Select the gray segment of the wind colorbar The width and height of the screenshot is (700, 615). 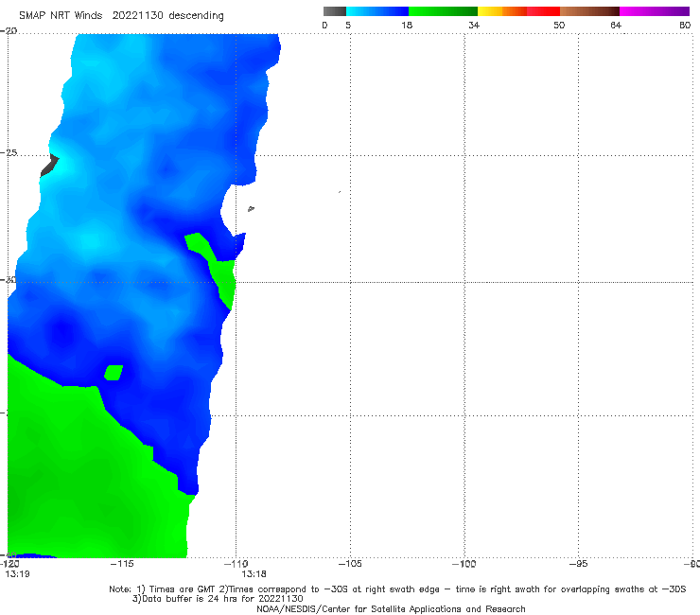[x=335, y=11]
